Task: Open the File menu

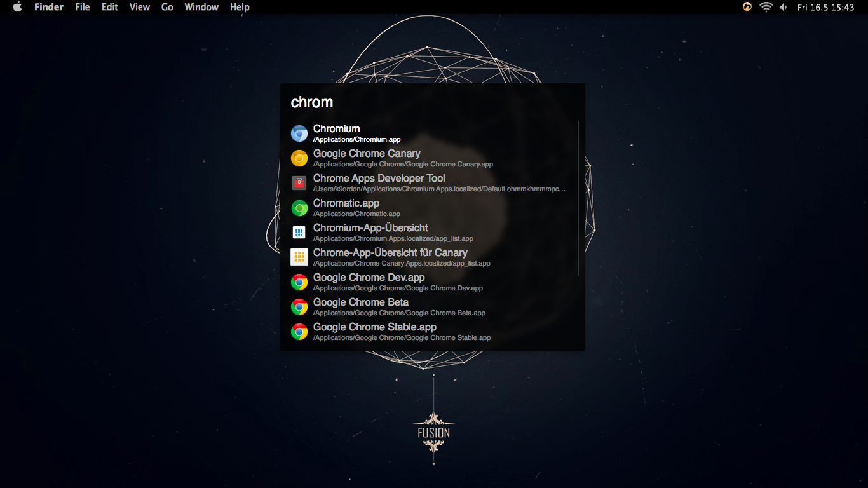Action: click(83, 7)
